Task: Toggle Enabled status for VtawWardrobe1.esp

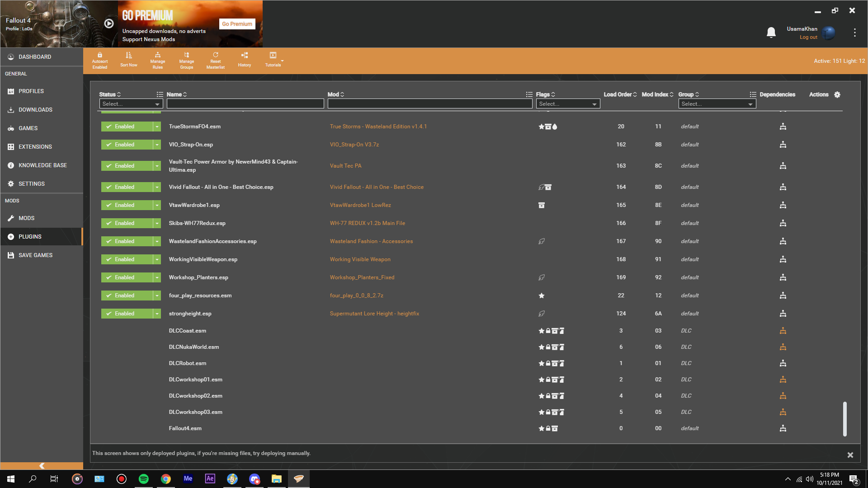Action: coord(127,205)
